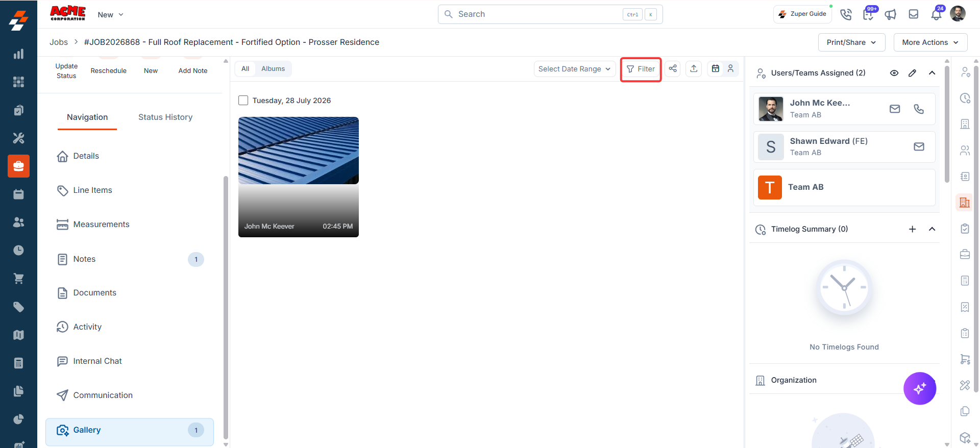Collapse the Users/Teams Assigned section
Screen dimensions: 980x448
point(932,73)
